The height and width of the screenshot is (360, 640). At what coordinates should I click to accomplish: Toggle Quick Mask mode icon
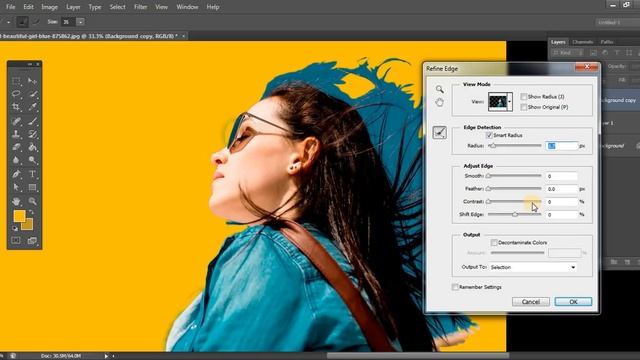click(16, 240)
